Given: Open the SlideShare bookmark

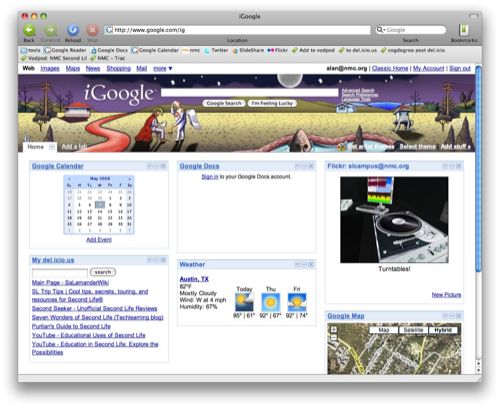Looking at the screenshot, I should 248,50.
